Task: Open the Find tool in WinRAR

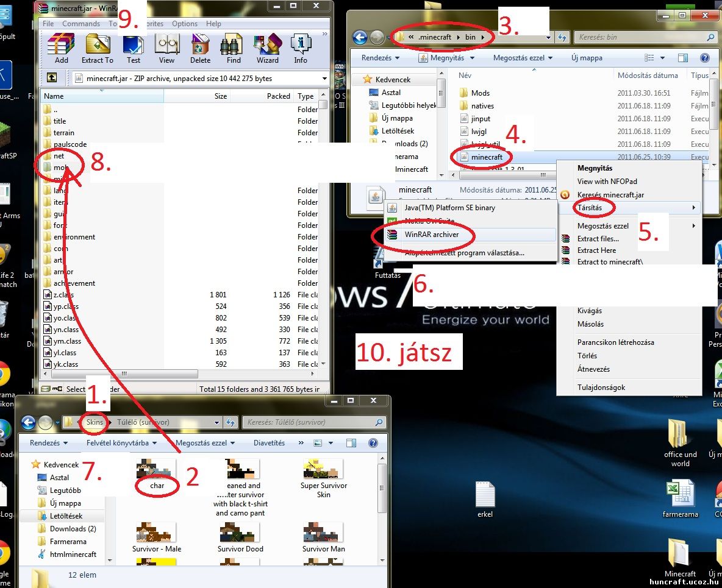Action: coord(234,49)
